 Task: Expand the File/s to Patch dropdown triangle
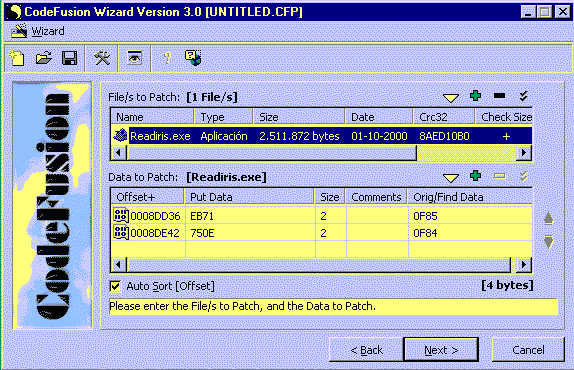451,98
